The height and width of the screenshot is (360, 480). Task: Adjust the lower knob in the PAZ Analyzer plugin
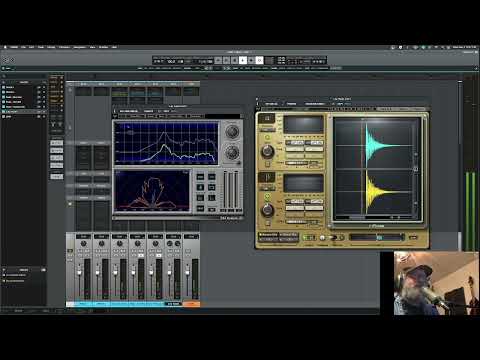(232, 152)
